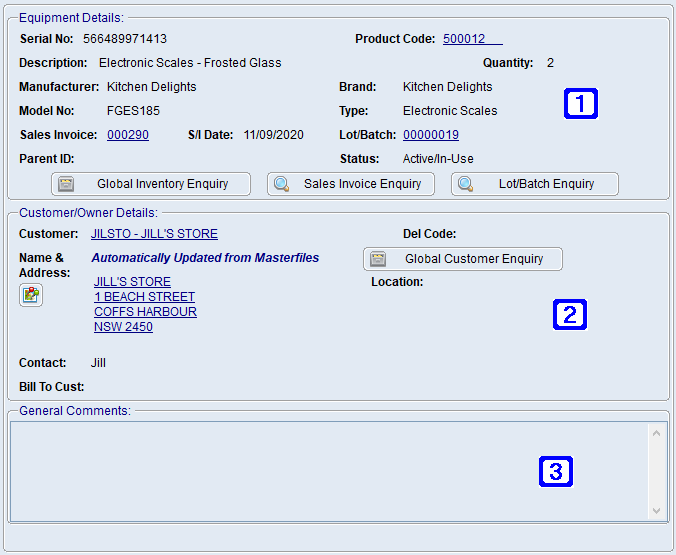Open the Global Customer Enquiry button

click(x=463, y=259)
